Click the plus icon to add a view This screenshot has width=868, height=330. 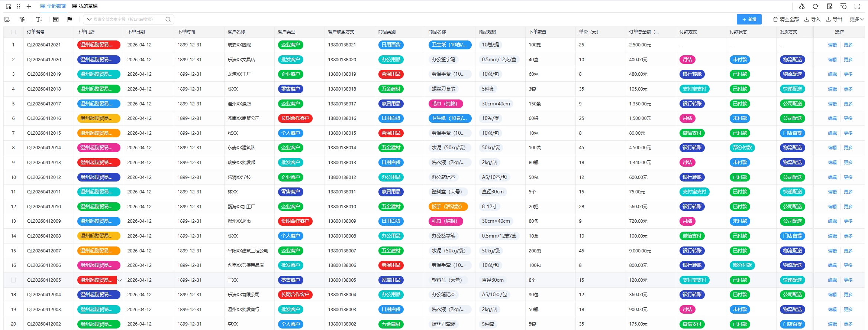click(29, 6)
